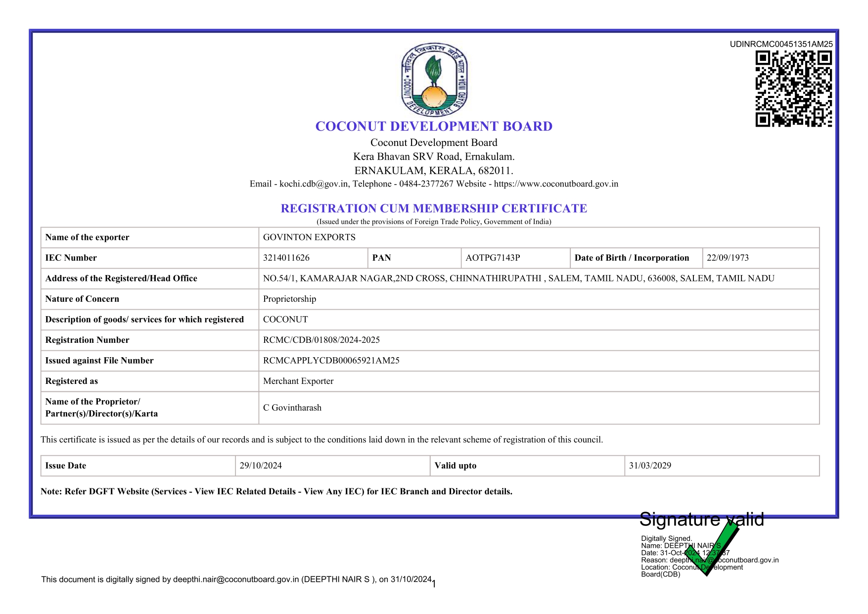Click the 'Name of the exporter' label

click(x=87, y=237)
